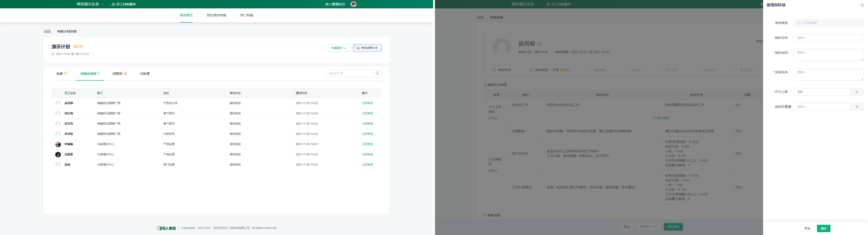
Task: Click the 确定 button in the panel
Action: click(823, 228)
